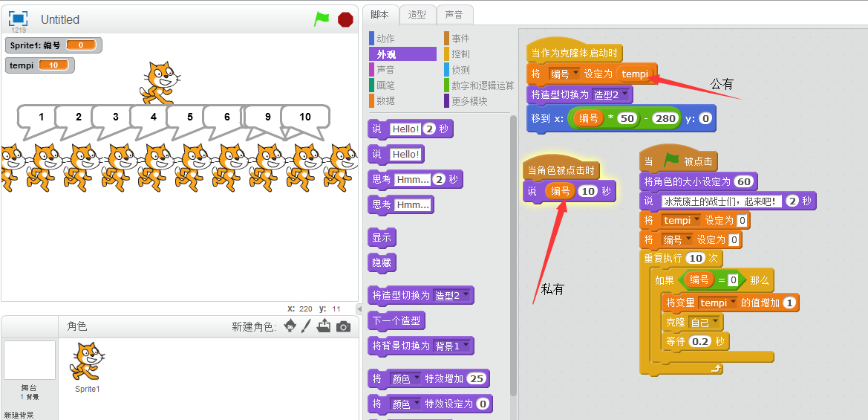Edit the 280 value in 移到 x block
The width and height of the screenshot is (868, 420).
pyautogui.click(x=665, y=118)
